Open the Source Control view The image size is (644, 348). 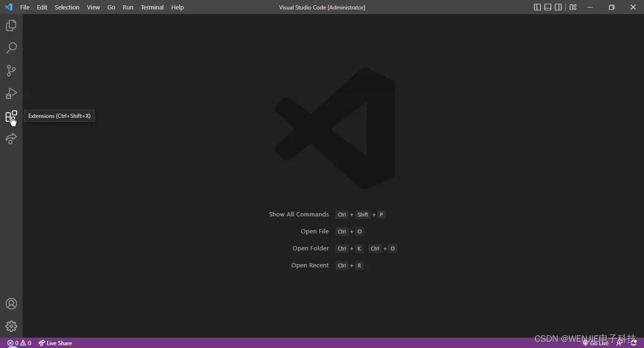coord(11,71)
